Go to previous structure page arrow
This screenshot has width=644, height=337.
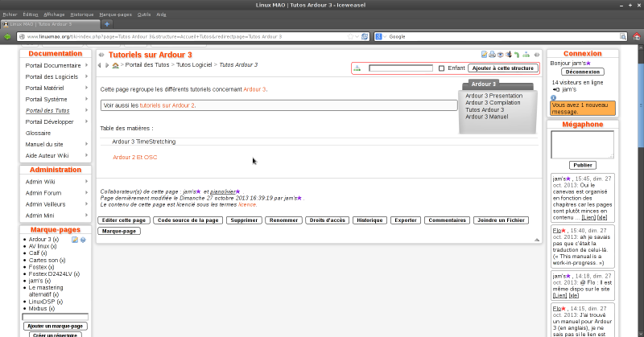tap(99, 65)
